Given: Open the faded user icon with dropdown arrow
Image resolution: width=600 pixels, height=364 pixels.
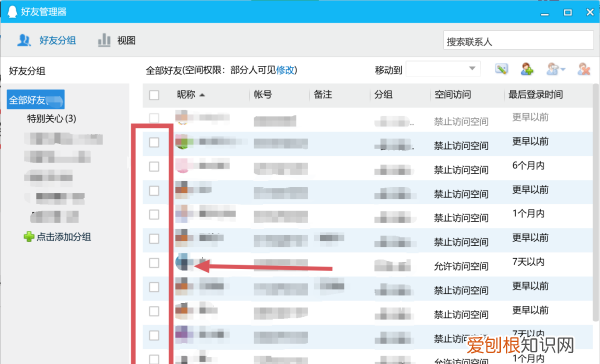Looking at the screenshot, I should pyautogui.click(x=556, y=69).
